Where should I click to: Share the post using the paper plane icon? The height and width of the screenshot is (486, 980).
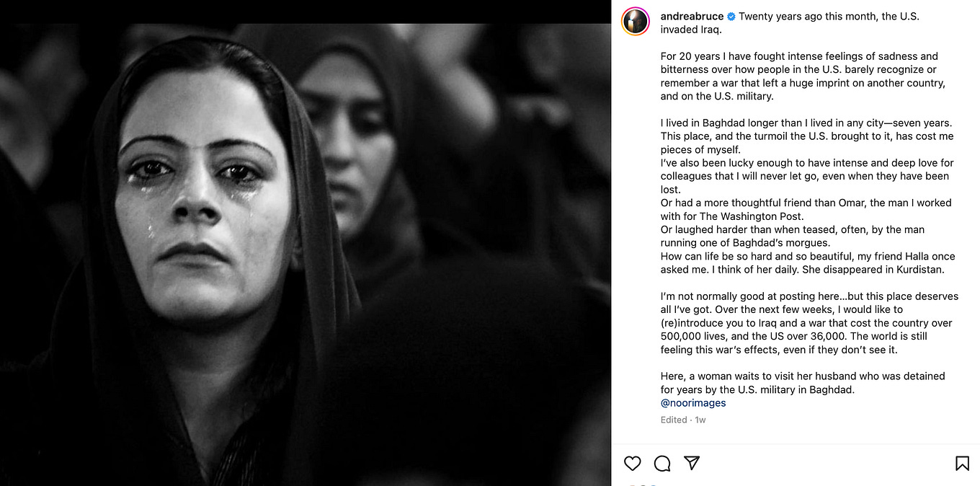(x=692, y=463)
